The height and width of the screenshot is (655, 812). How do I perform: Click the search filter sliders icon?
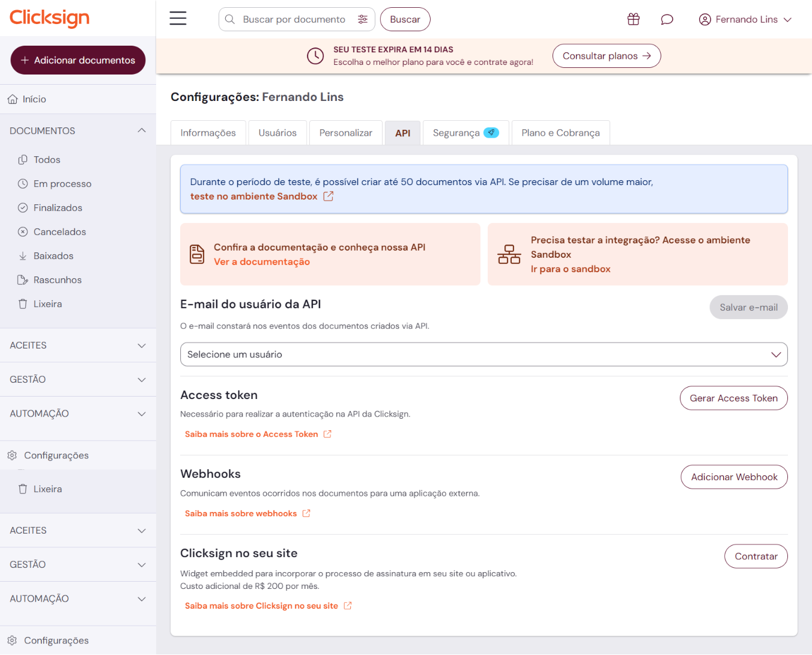[363, 19]
